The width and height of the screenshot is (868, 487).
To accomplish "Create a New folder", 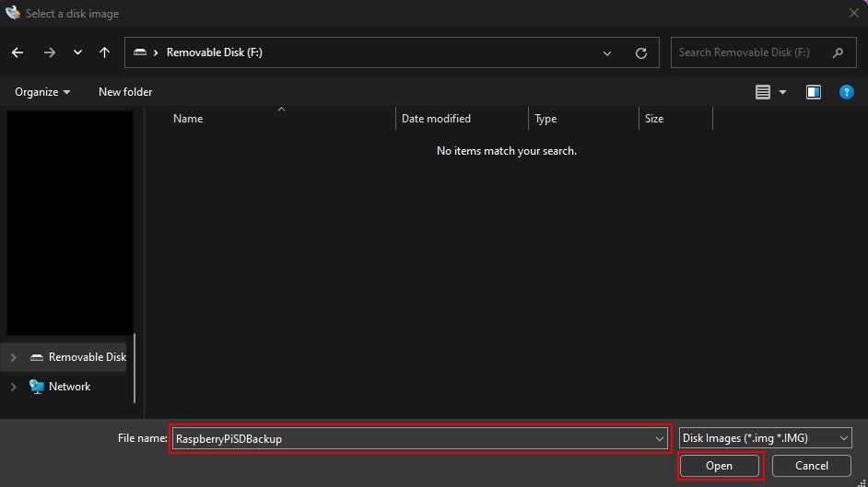I will [x=125, y=92].
